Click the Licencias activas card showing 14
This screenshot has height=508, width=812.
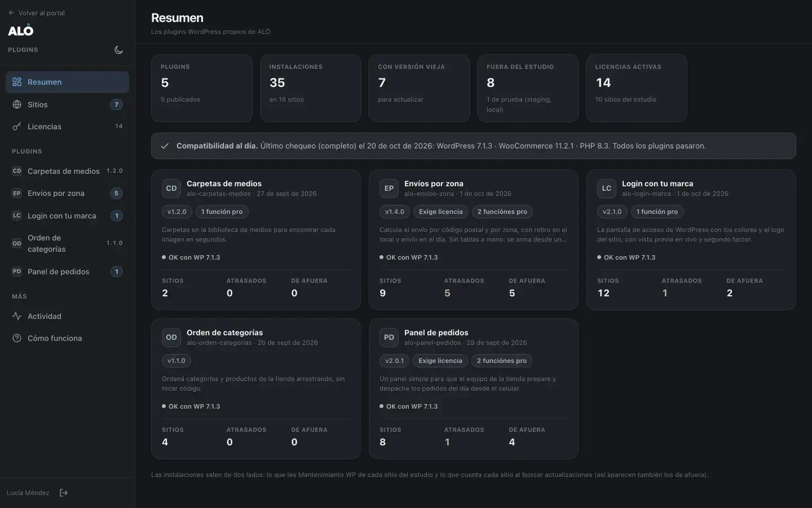pyautogui.click(x=637, y=88)
